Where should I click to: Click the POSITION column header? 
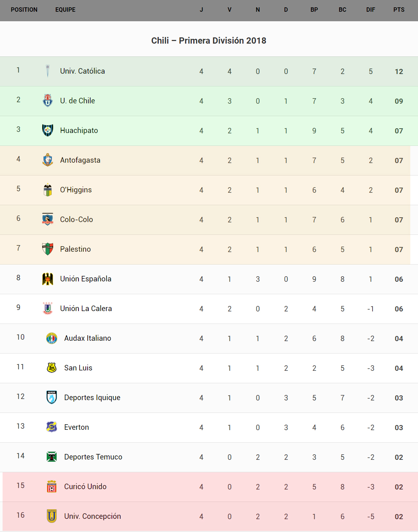(24, 10)
